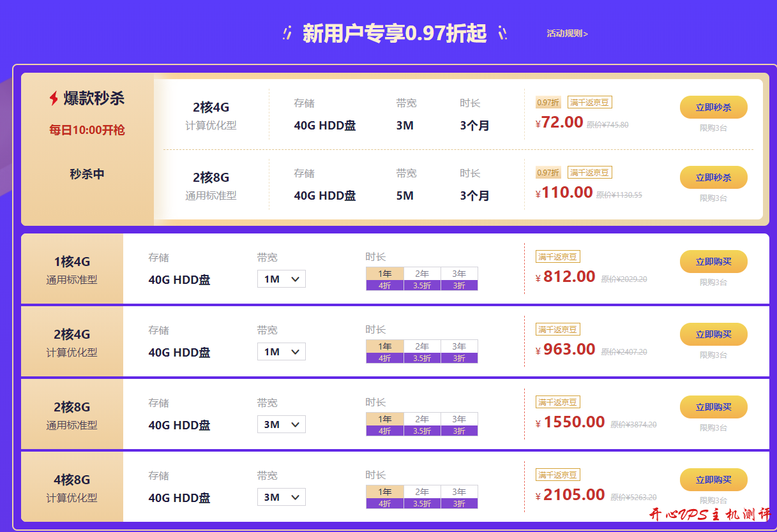The height and width of the screenshot is (532, 777).
Task: Open bandwidth dropdown for 4核8G plan
Action: [x=281, y=498]
